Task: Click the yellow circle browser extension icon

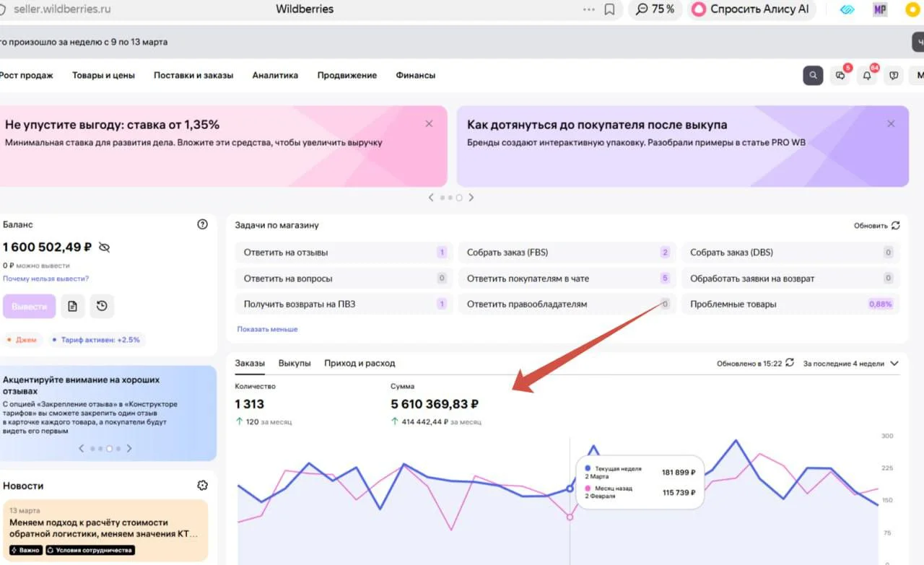Action: pyautogui.click(x=912, y=9)
